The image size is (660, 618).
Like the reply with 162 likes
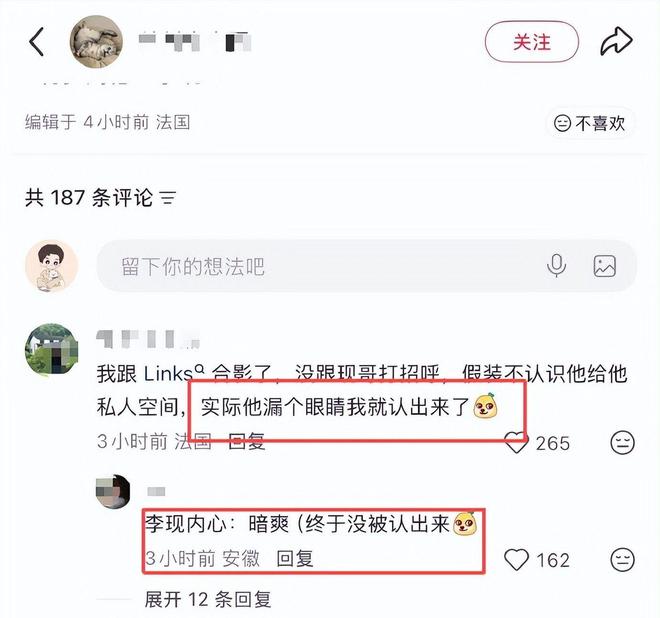pyautogui.click(x=516, y=559)
